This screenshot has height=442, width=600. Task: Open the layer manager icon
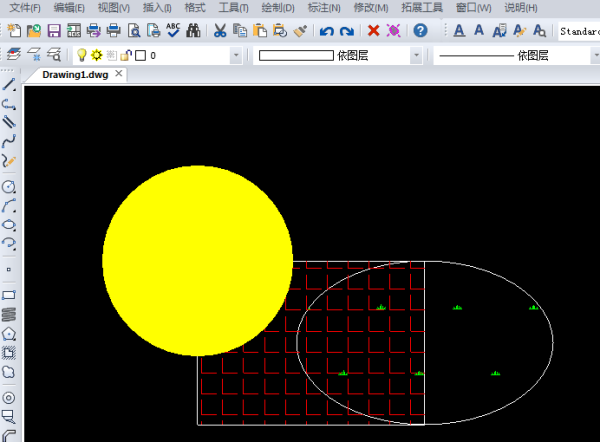[14, 55]
